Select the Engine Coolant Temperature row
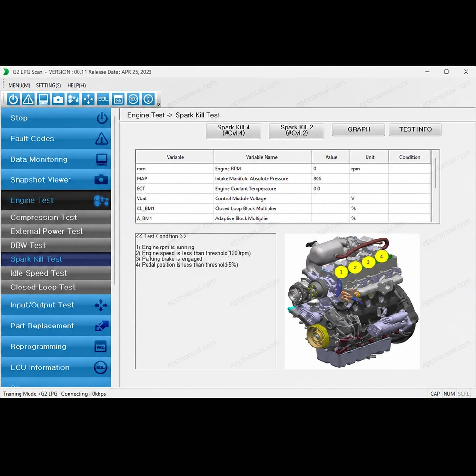 [x=283, y=189]
